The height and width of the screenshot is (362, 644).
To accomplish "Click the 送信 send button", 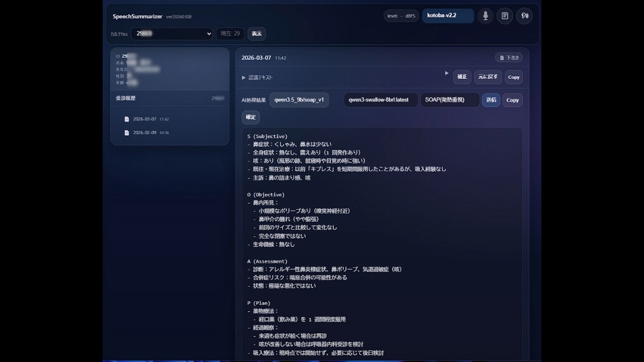I will (x=491, y=100).
